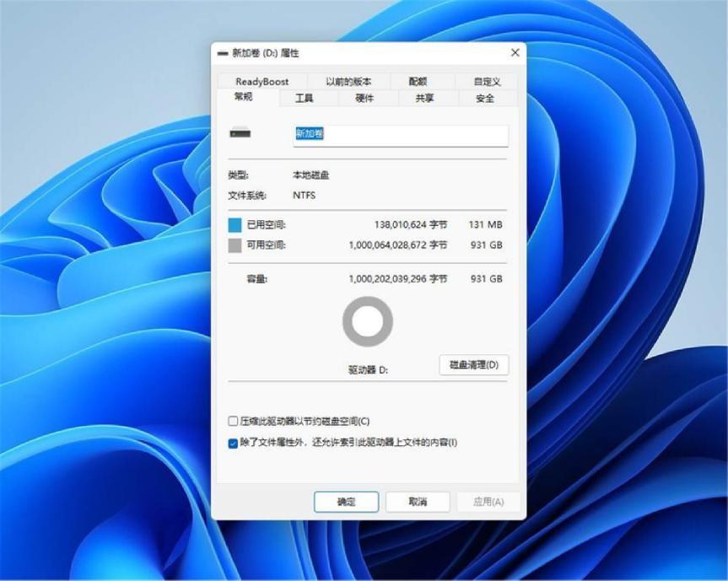728x581 pixels.
Task: Switch to the 以前的版本 tab
Action: (x=348, y=82)
